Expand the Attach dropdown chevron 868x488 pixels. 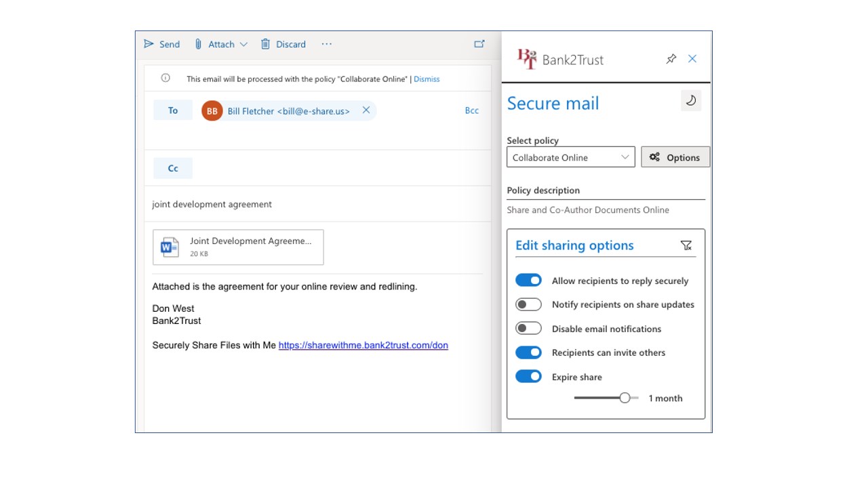[243, 44]
